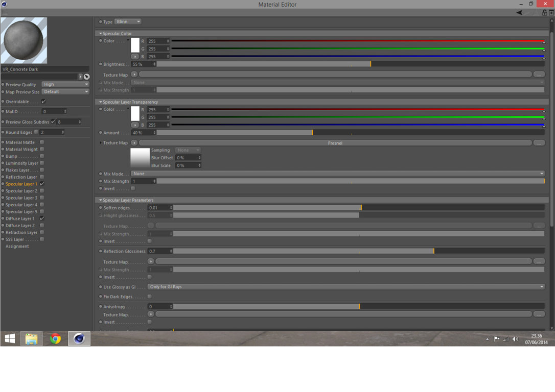This screenshot has height=392, width=555.
Task: Open the arrow menu for the Fresnel Texture Map
Action: [x=134, y=143]
